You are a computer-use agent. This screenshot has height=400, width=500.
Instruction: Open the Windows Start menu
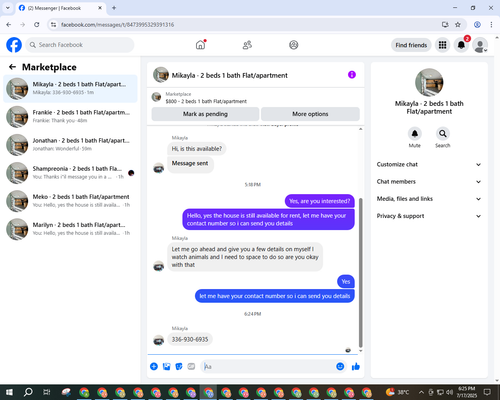[x=9, y=392]
